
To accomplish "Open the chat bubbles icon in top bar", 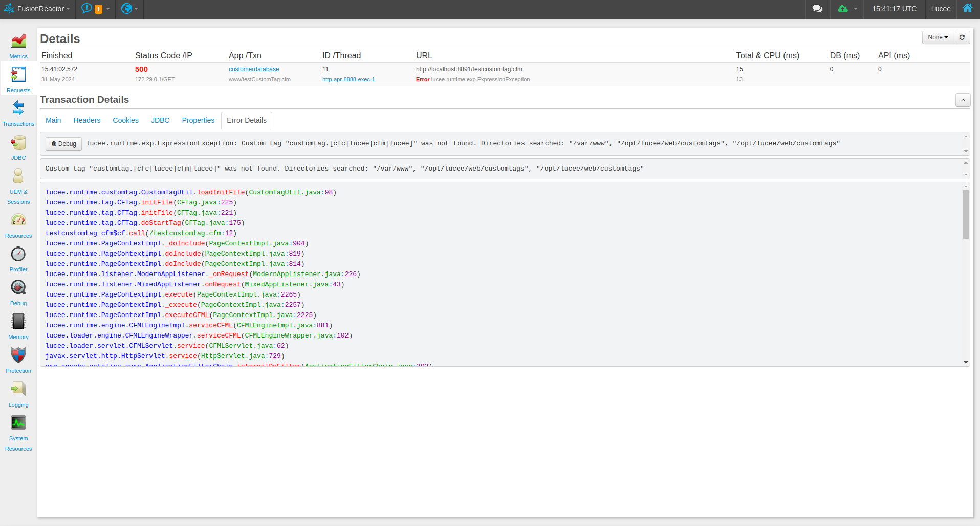I will tap(817, 9).
